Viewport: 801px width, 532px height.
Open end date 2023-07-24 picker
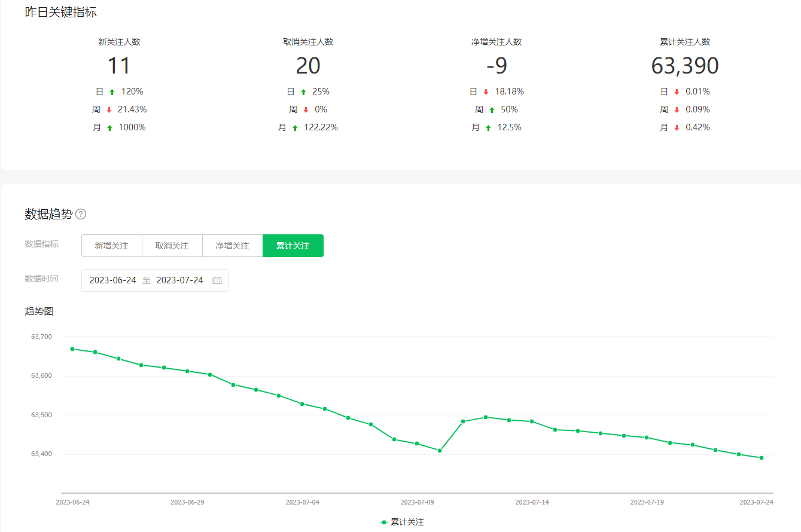pos(179,280)
